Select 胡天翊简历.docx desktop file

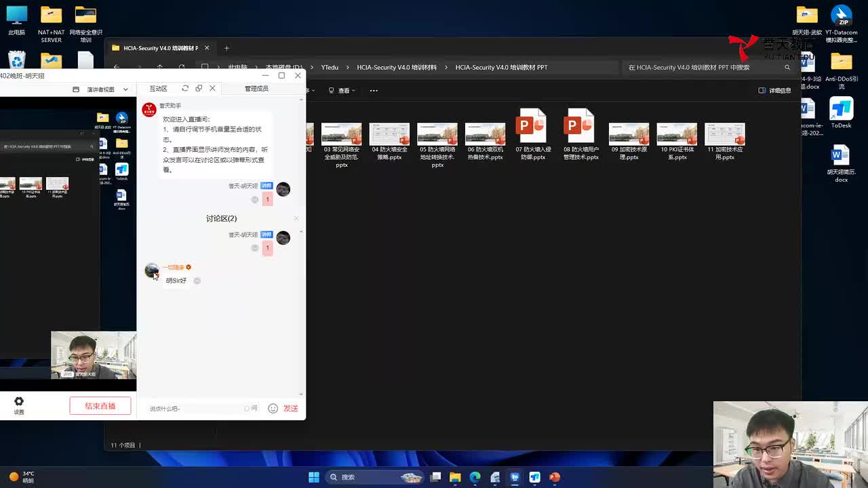coord(841,163)
